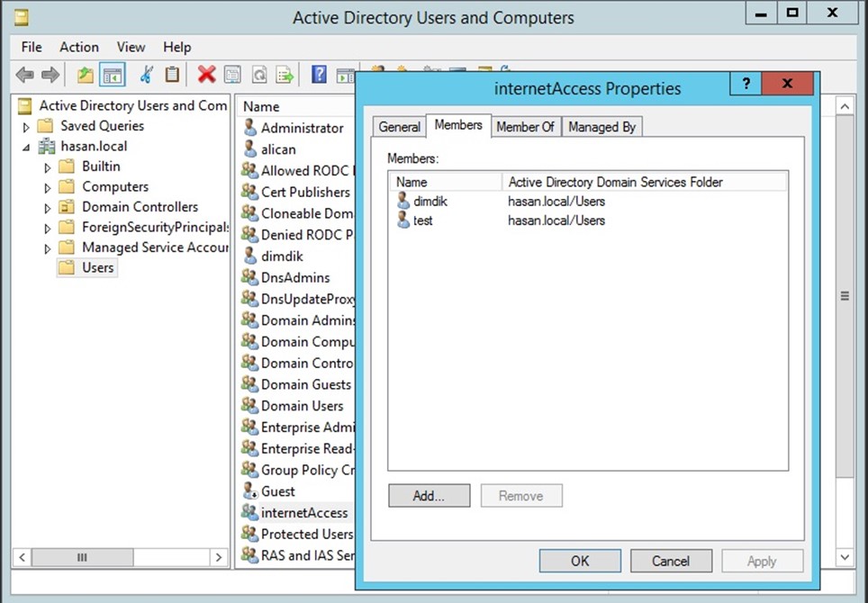Screen dimensions: 868x603
Task: Close the internetAccess Properties dialog
Action: [x=788, y=84]
